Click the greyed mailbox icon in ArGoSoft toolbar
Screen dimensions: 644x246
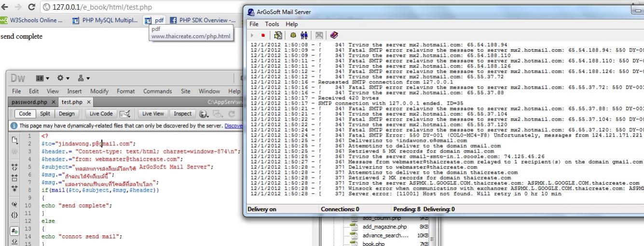click(x=319, y=35)
